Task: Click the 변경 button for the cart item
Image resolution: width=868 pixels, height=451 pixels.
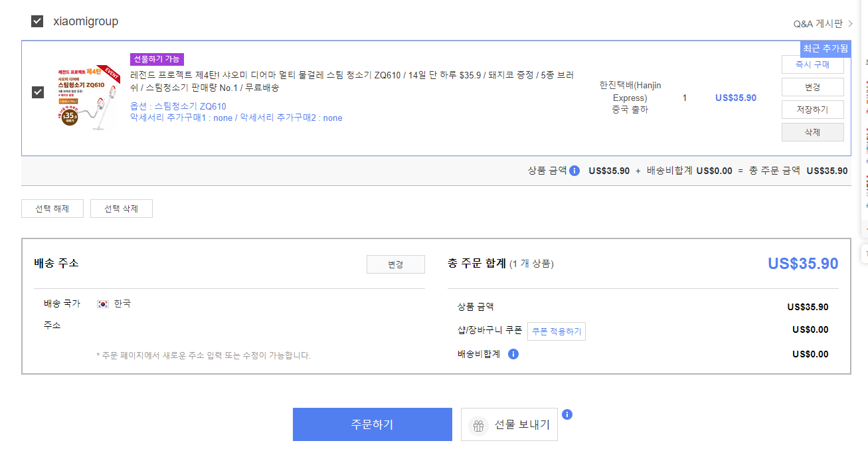Action: pyautogui.click(x=812, y=87)
